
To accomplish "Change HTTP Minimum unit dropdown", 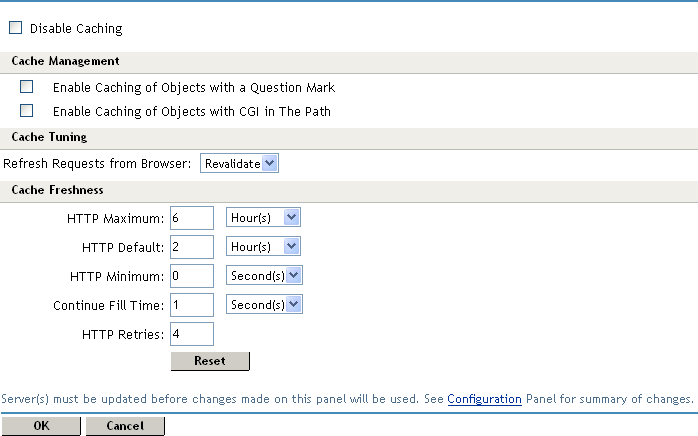I will click(265, 275).
